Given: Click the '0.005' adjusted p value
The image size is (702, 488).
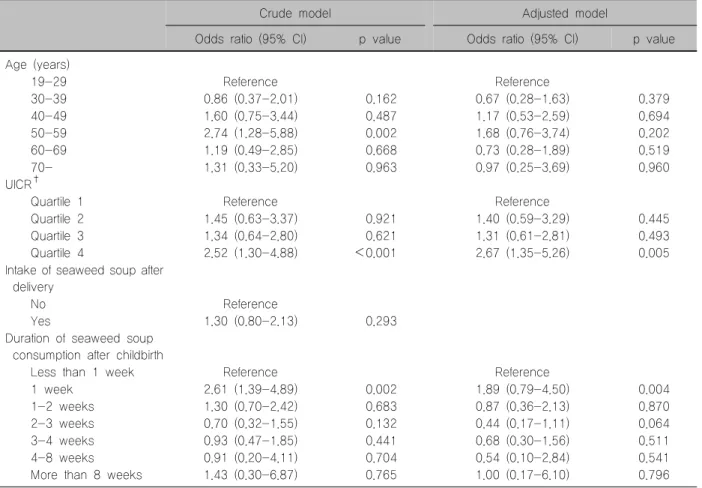Looking at the screenshot, I should [654, 253].
